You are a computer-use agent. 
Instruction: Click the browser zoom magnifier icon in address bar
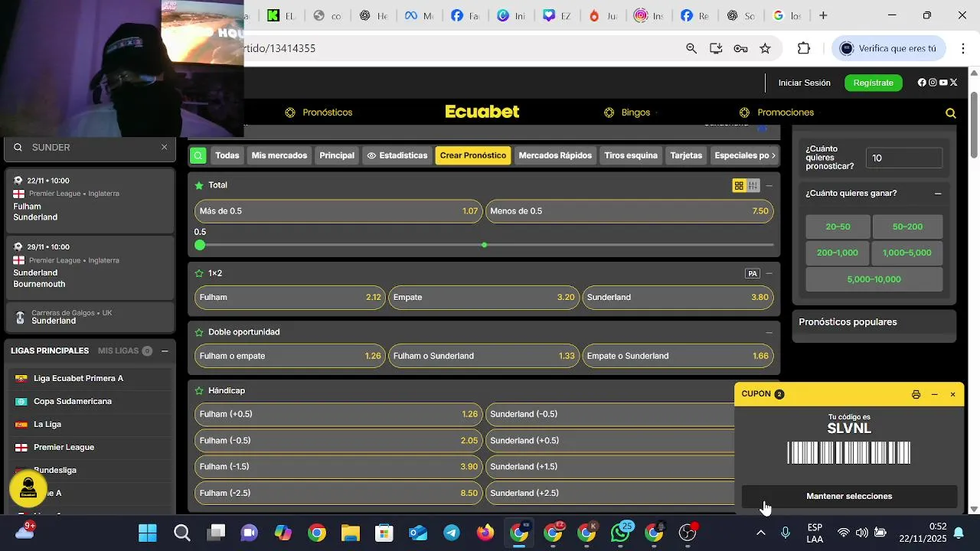691,48
